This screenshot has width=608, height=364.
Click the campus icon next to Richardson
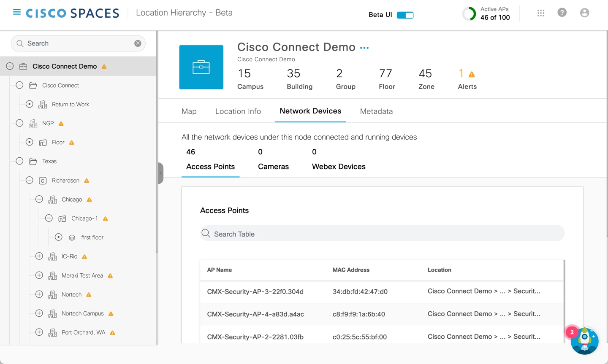43,181
